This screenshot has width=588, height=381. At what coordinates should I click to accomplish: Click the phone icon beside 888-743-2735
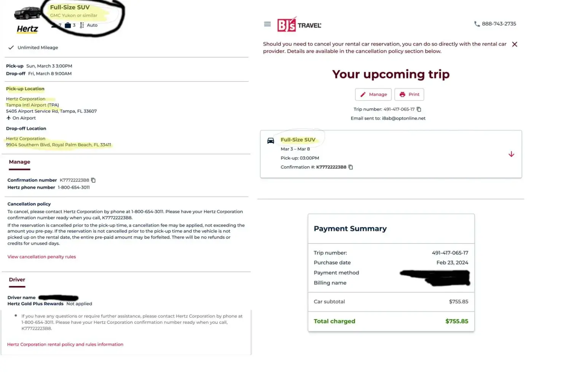476,24
